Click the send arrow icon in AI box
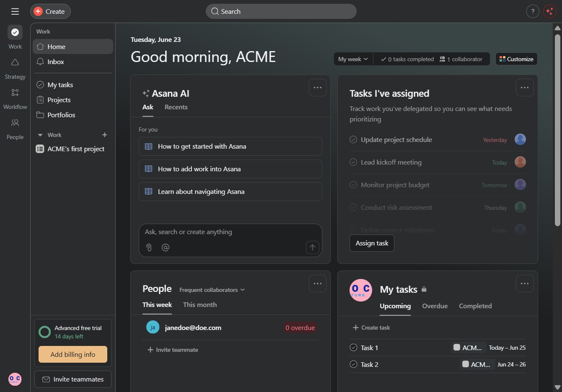This screenshot has height=392, width=562. [x=313, y=248]
